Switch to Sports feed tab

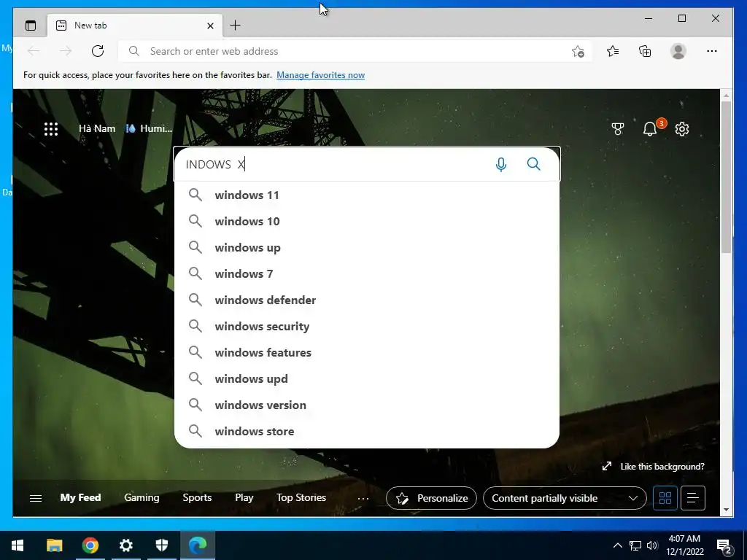[197, 497]
